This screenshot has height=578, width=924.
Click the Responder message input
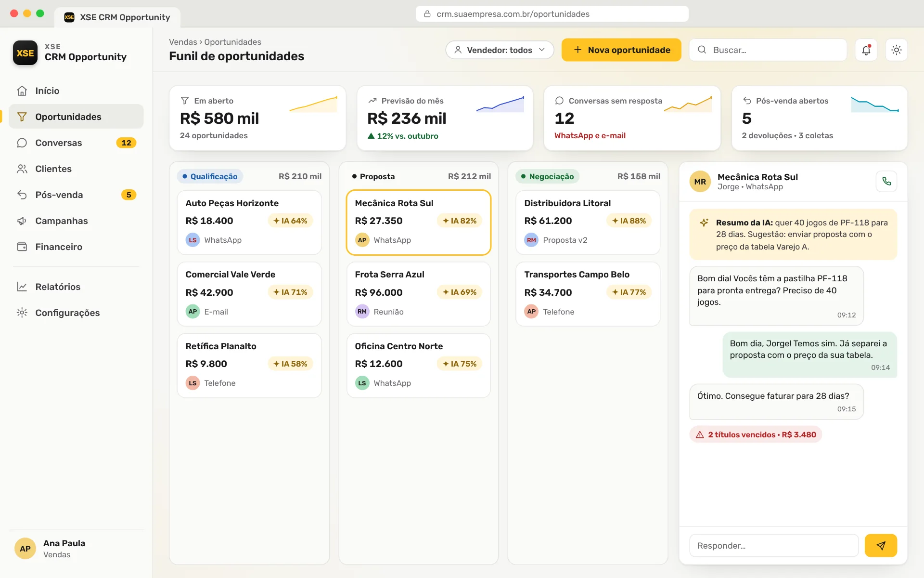(x=774, y=545)
